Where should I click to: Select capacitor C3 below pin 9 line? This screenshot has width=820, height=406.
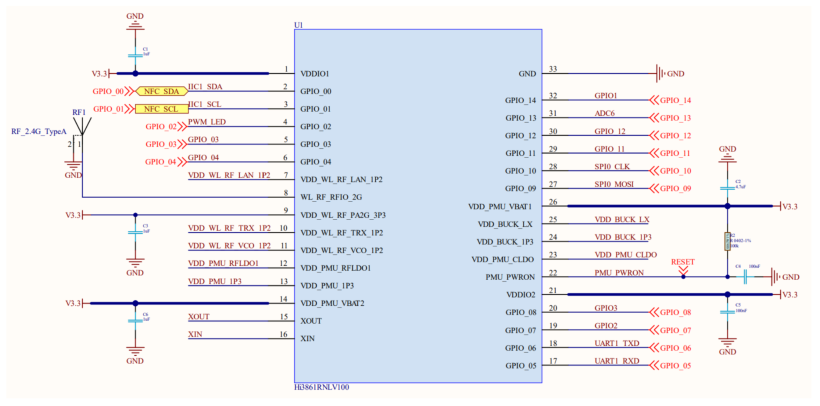click(134, 231)
